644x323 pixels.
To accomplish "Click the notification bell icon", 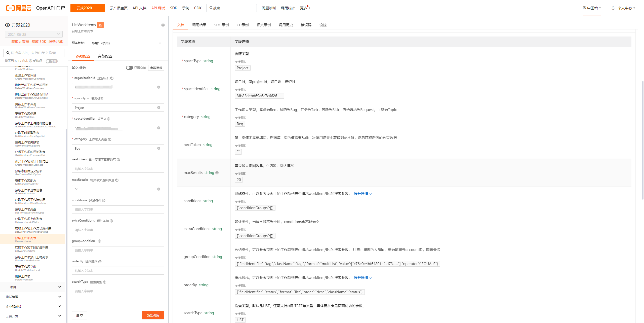I will point(613,8).
